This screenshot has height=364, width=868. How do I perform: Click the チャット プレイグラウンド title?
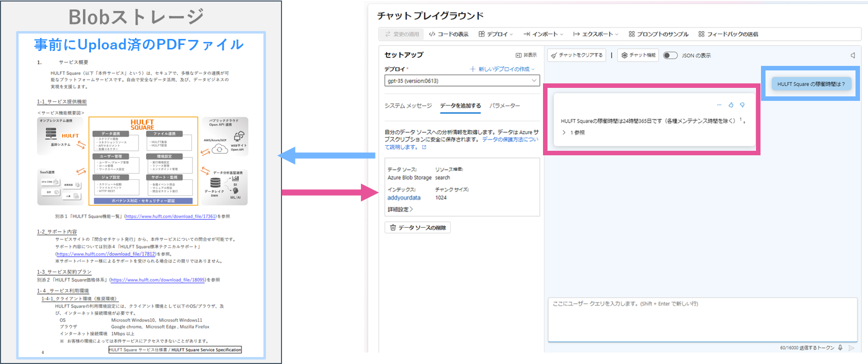(x=430, y=15)
